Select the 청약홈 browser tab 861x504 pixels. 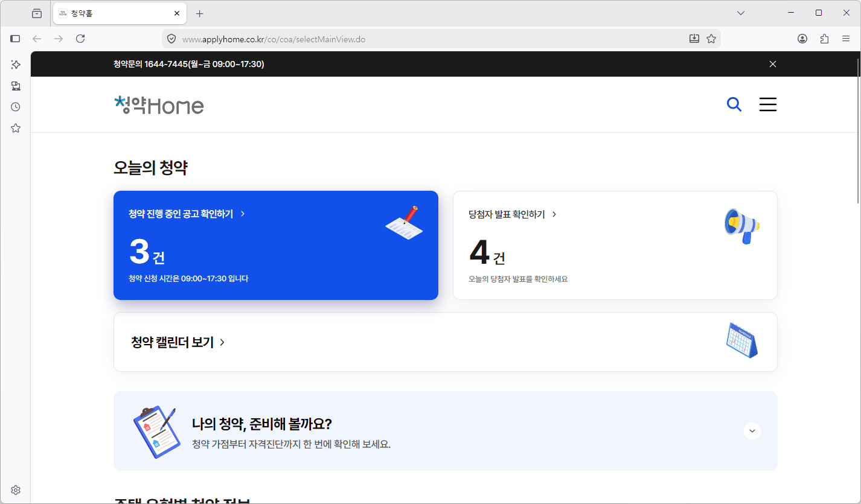tap(120, 13)
